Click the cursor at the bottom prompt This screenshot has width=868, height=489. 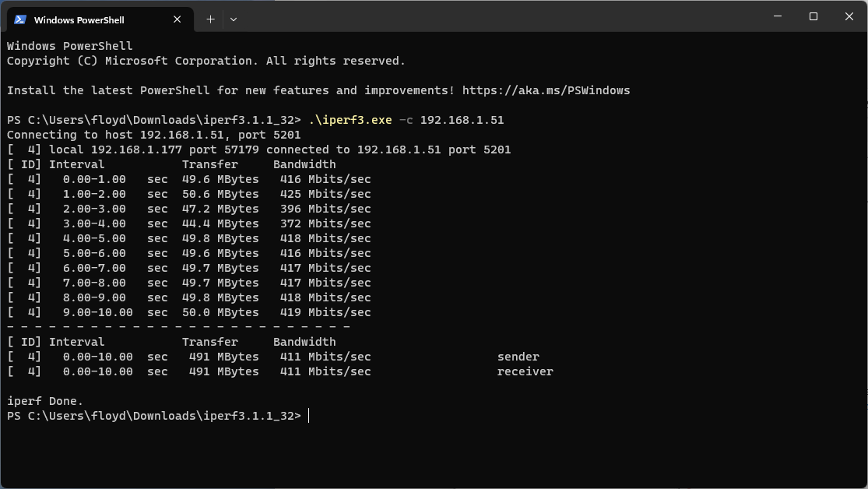click(x=309, y=416)
